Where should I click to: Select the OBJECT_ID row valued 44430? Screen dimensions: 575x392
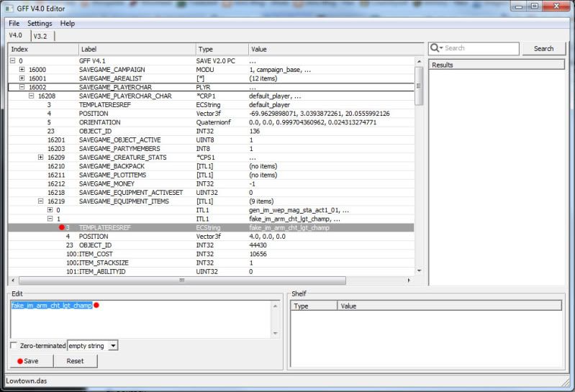click(212, 245)
